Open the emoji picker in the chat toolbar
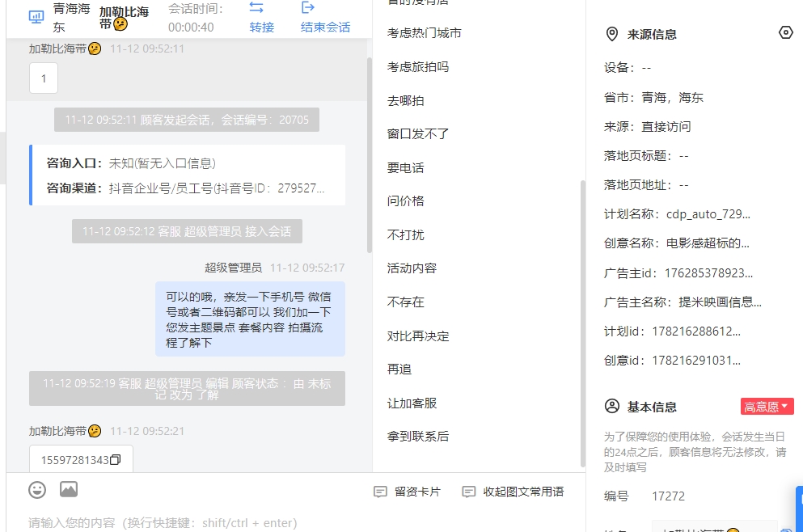The height and width of the screenshot is (532, 803). (37, 490)
